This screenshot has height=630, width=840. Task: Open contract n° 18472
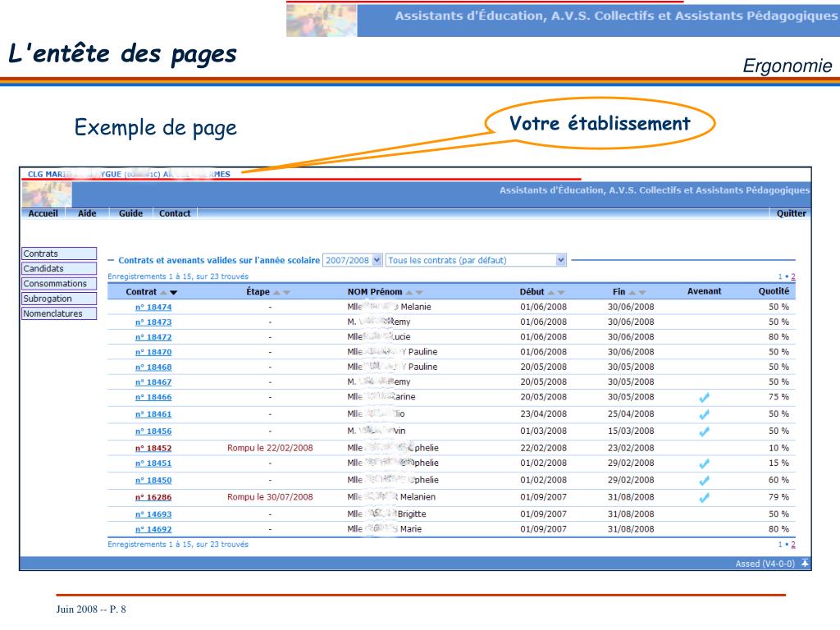click(x=153, y=337)
